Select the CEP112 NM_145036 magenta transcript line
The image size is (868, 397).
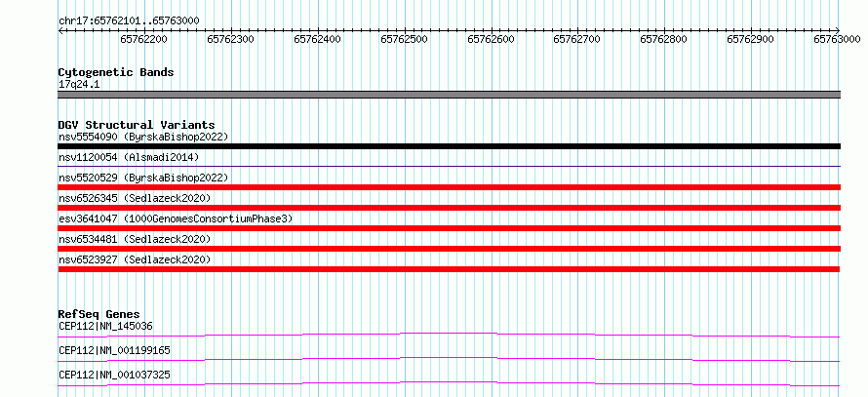tap(449, 335)
